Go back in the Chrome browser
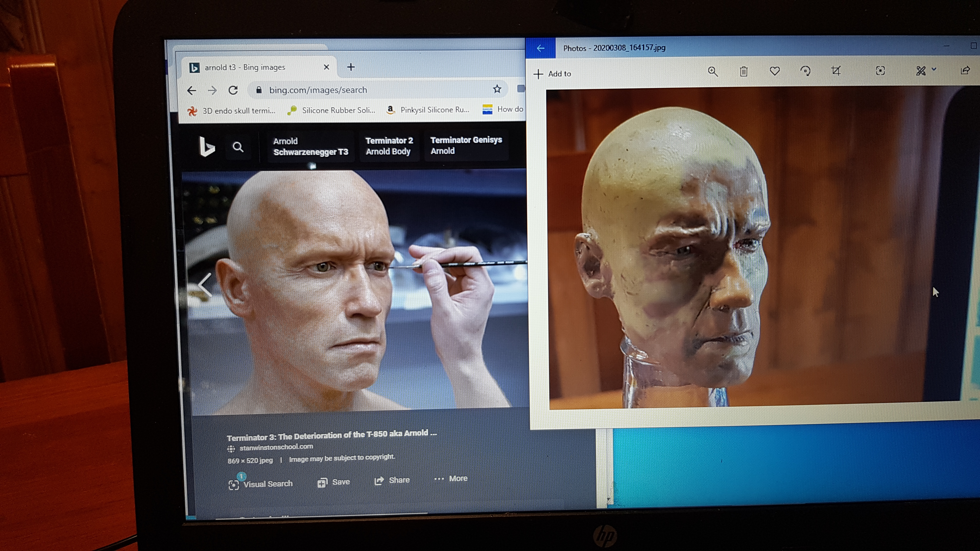 pyautogui.click(x=192, y=91)
